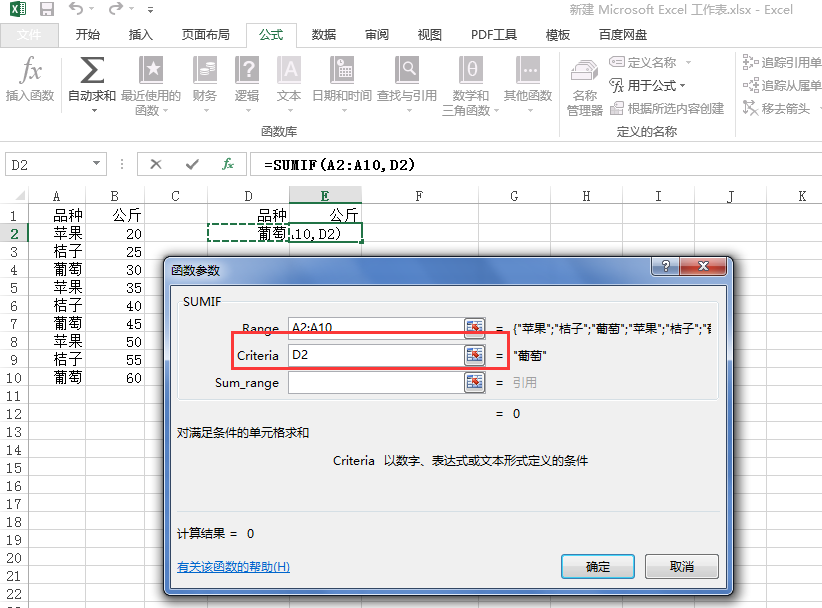Open the Lookup & Reference (查找与引用) icon
The image size is (822, 608).
click(407, 70)
